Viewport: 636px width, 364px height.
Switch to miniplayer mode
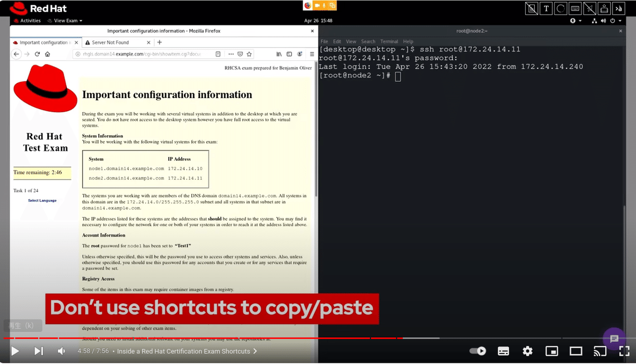552,351
